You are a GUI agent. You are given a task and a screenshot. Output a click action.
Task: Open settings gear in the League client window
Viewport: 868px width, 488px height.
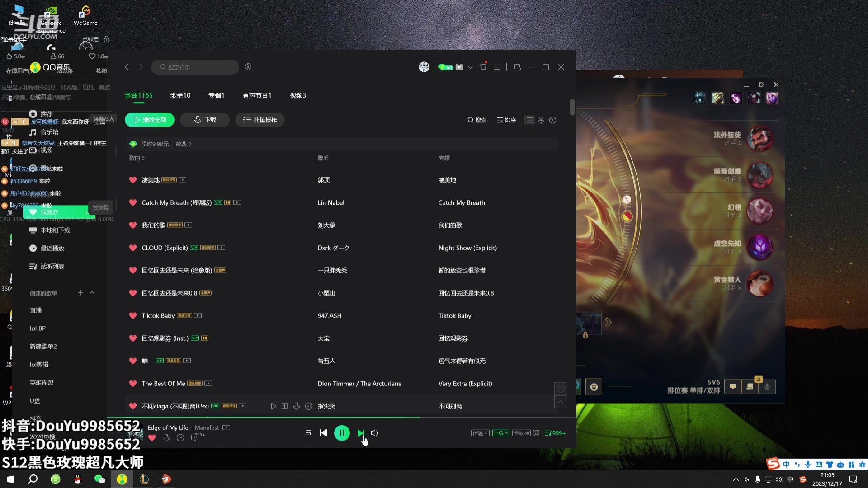[761, 84]
